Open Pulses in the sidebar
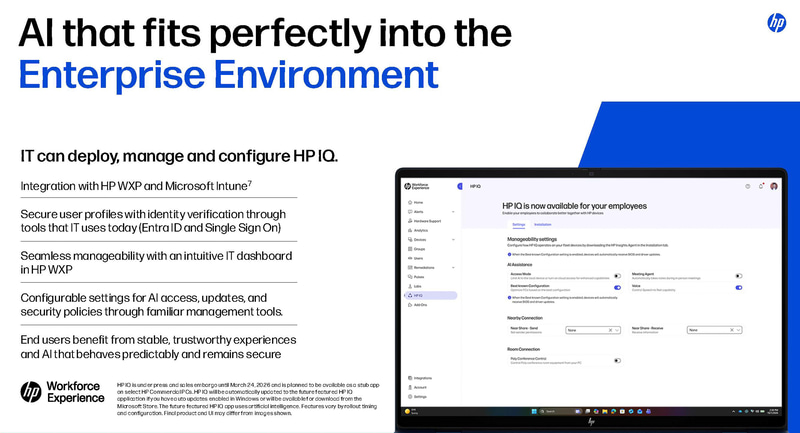800x433 pixels. (x=417, y=277)
